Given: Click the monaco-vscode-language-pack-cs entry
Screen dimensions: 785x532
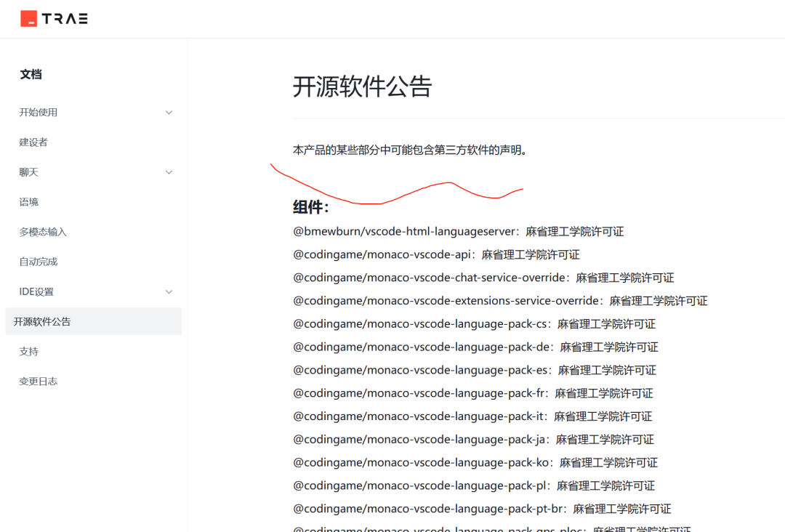Looking at the screenshot, I should tap(474, 324).
